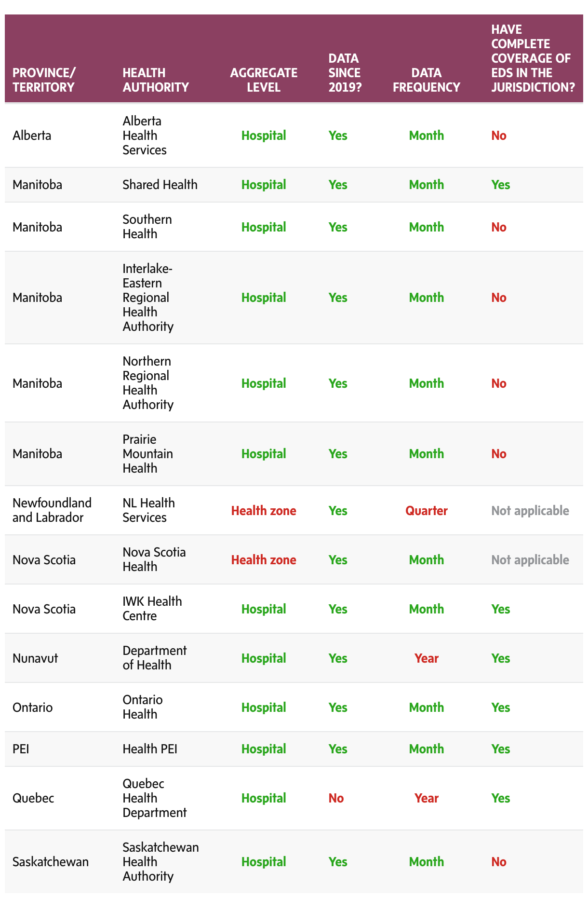
Task: Click the Newfoundland and Labrador cell
Action: [x=52, y=510]
